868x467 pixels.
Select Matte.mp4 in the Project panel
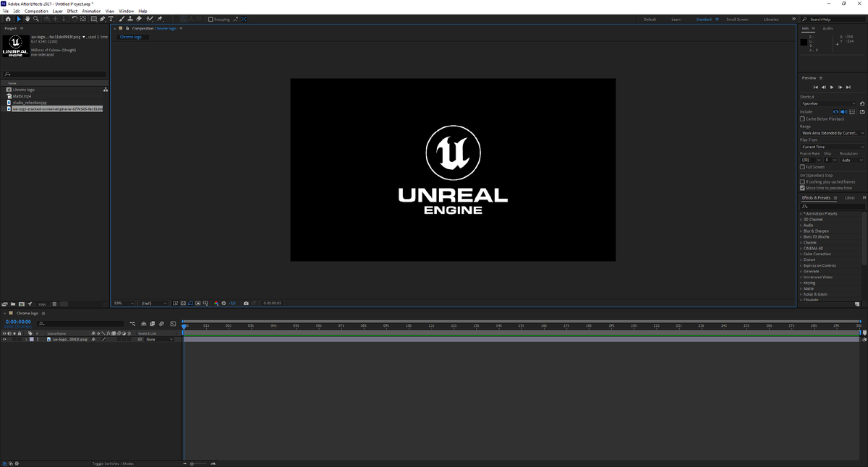coord(22,96)
